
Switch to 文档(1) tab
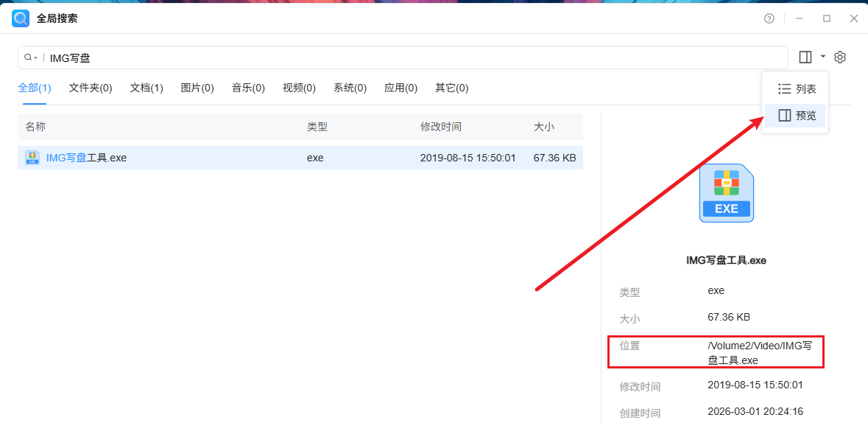(147, 88)
